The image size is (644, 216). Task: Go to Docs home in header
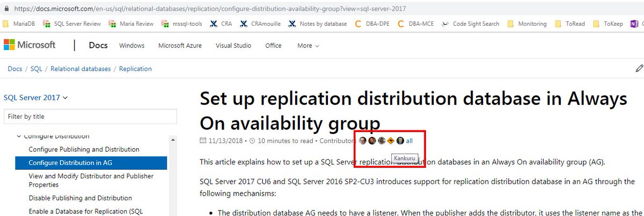click(98, 45)
